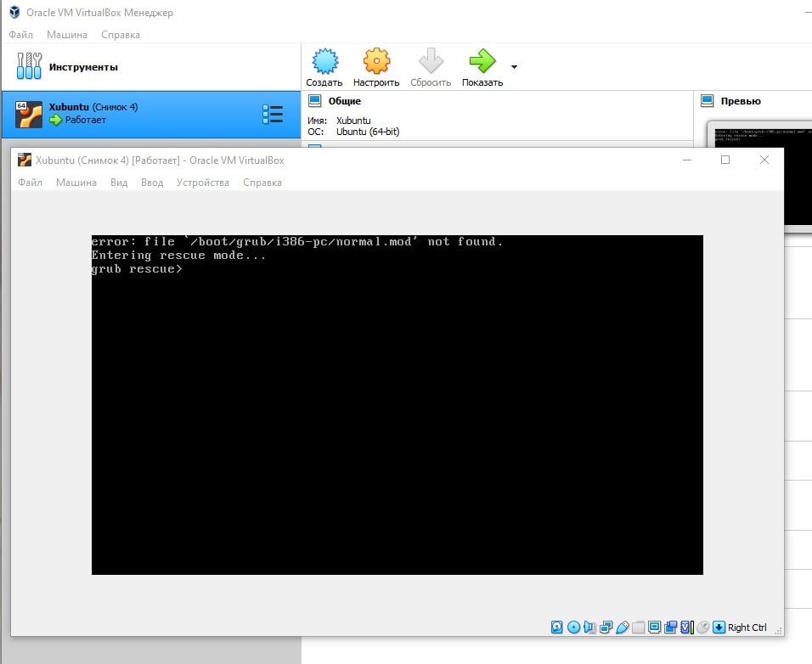This screenshot has height=664, width=812.
Task: Click recording status icon
Action: pos(671,627)
